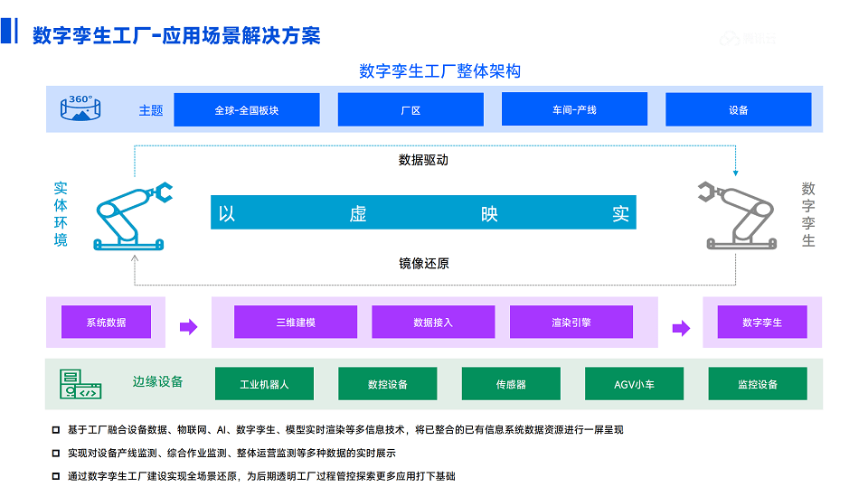Viewport: 868px width, 487px height.
Task: Click the 边缘设备 label
Action: pyautogui.click(x=157, y=382)
